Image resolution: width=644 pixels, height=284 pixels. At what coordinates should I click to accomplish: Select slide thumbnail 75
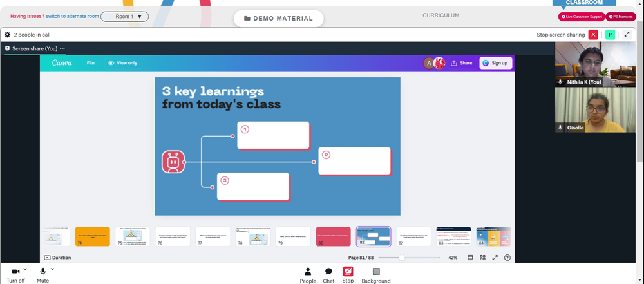[133, 237]
